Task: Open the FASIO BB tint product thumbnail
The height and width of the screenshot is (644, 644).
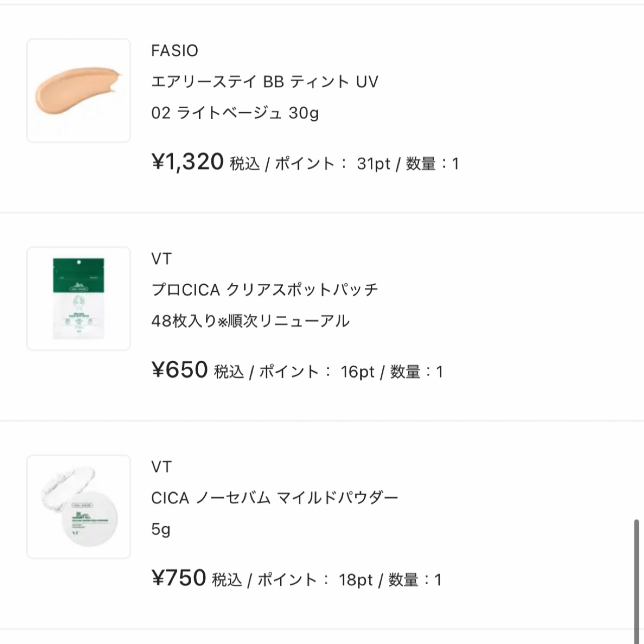Action: click(78, 91)
